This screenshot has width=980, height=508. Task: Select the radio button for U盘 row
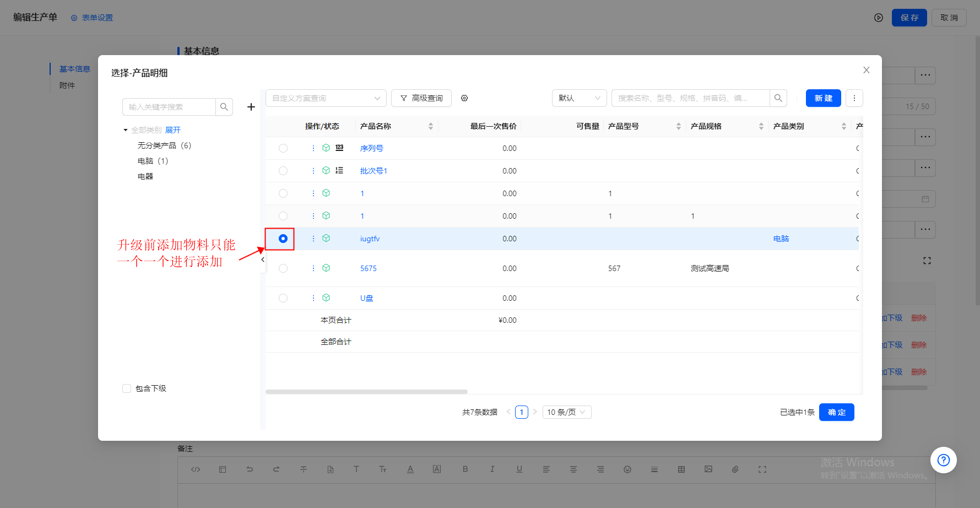coord(283,298)
